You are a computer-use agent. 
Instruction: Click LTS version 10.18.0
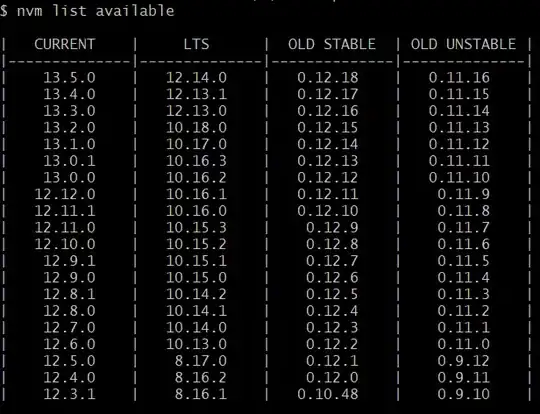point(196,127)
